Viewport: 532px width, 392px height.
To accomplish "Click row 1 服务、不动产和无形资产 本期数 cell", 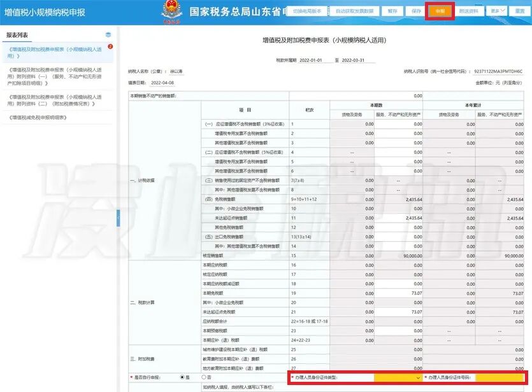I will [399, 124].
